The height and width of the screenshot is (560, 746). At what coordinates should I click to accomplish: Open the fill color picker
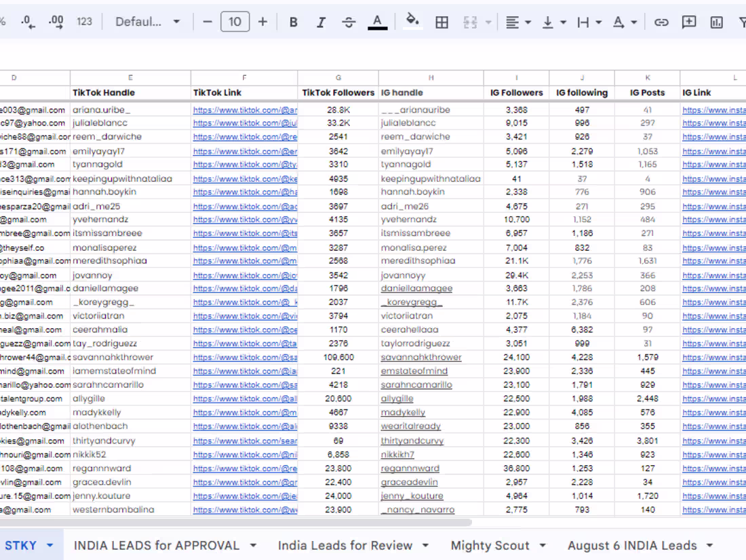tap(412, 21)
